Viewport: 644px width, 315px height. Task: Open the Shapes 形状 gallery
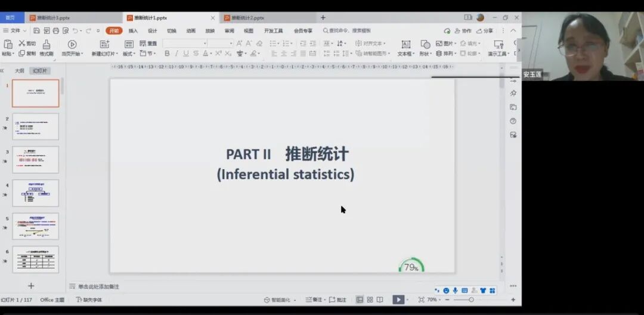[425, 48]
